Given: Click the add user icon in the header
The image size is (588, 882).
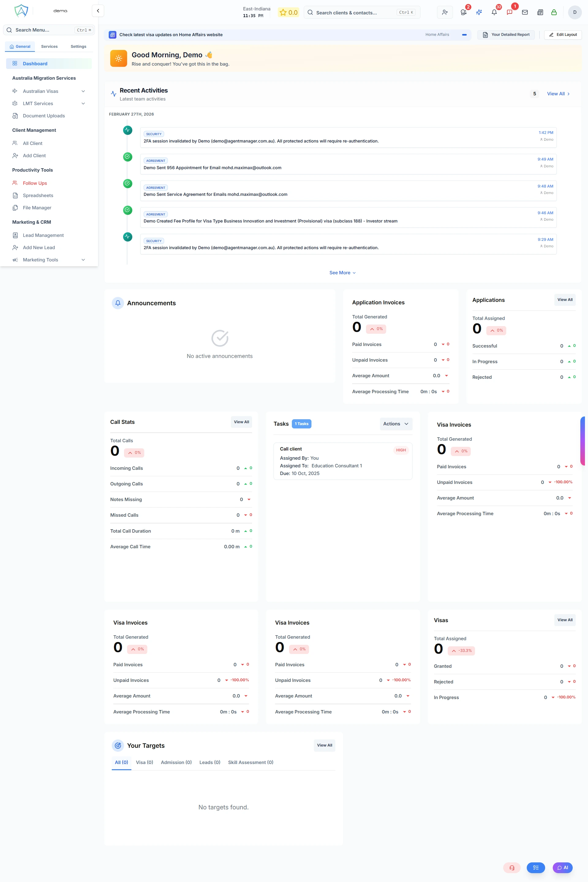Looking at the screenshot, I should click(445, 12).
